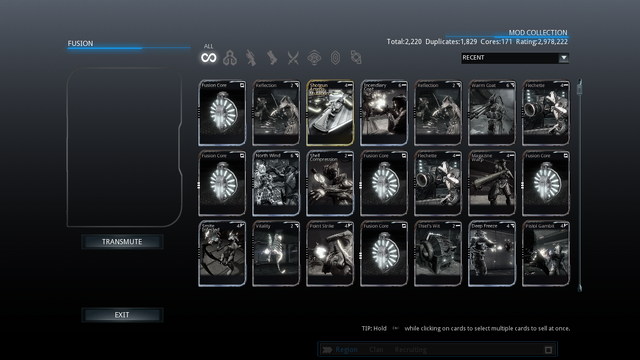640x360 pixels.
Task: Select the Deep Freeze mod card
Action: tap(491, 253)
